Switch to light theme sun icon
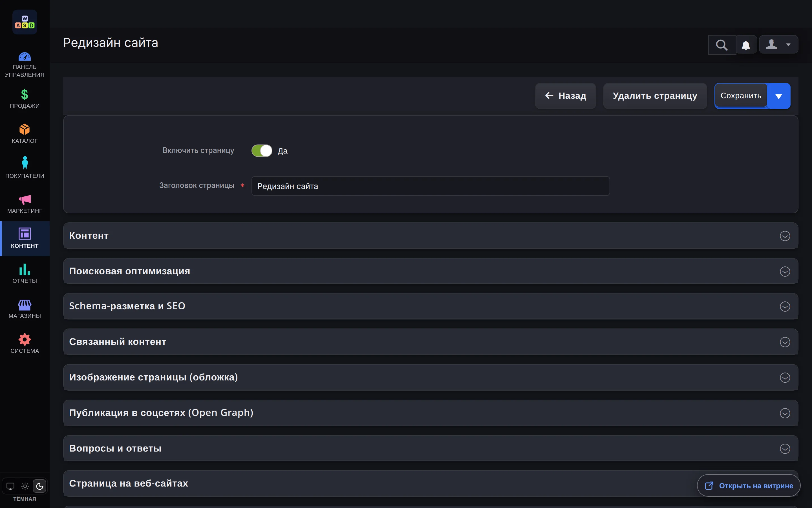The image size is (812, 508). [x=25, y=486]
